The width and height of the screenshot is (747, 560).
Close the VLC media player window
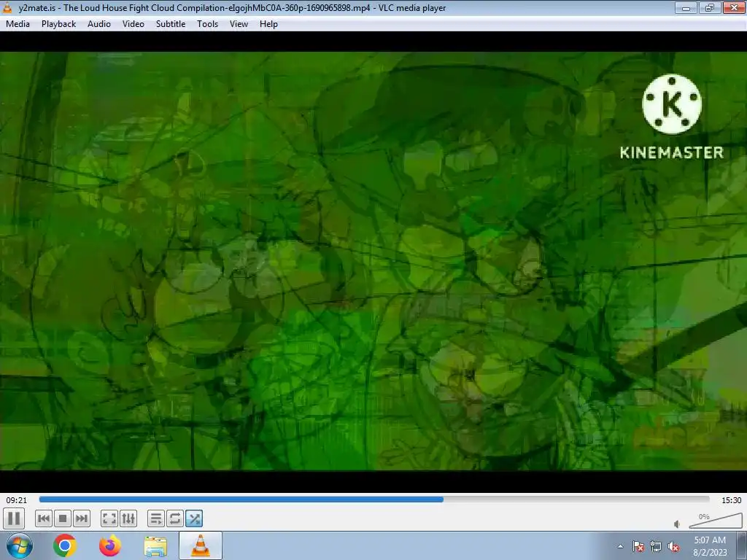click(x=734, y=7)
